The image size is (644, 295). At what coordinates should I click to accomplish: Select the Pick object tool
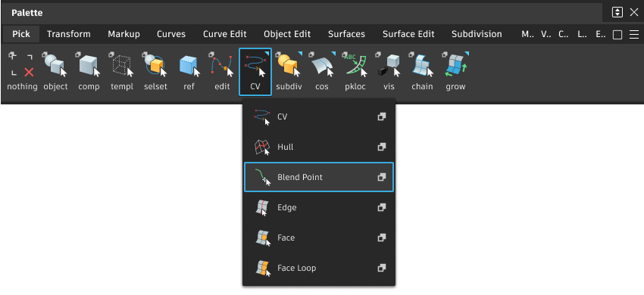pyautogui.click(x=55, y=70)
